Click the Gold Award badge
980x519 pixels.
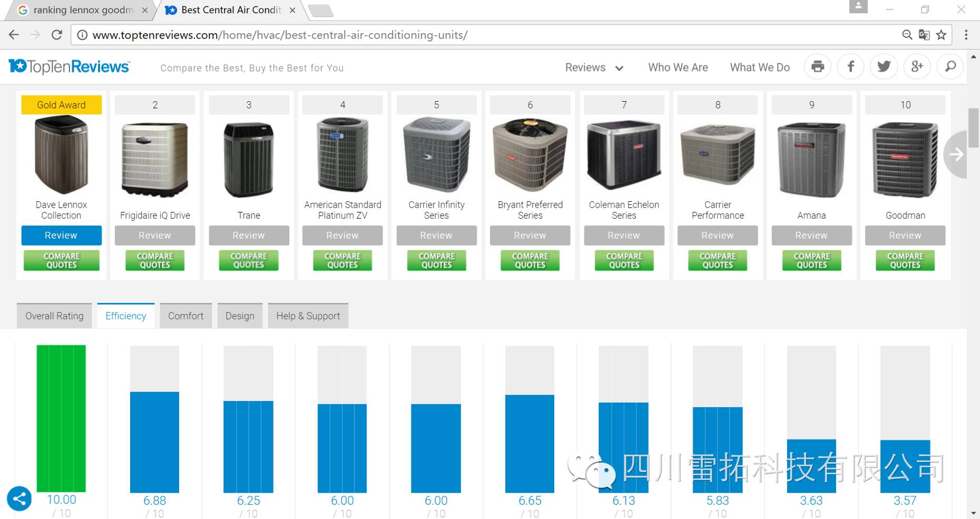pos(61,105)
